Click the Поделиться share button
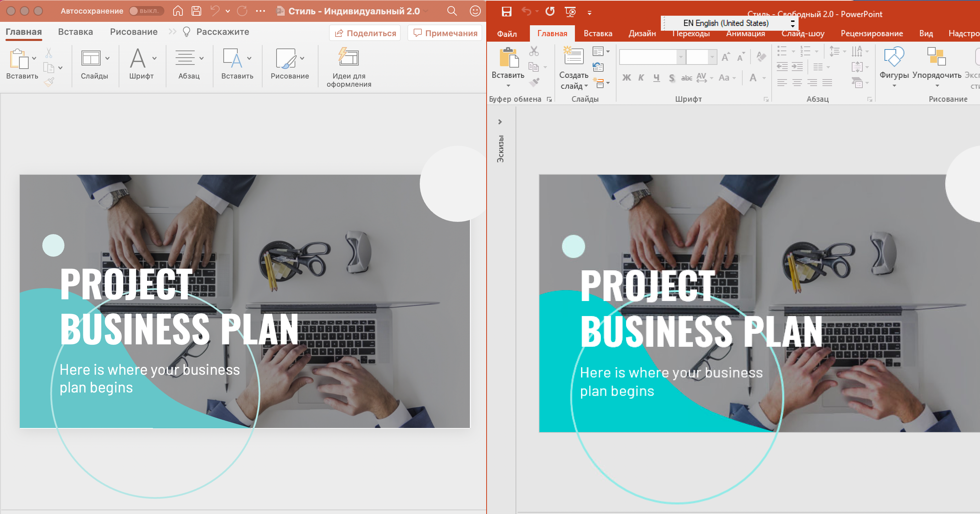 click(365, 33)
